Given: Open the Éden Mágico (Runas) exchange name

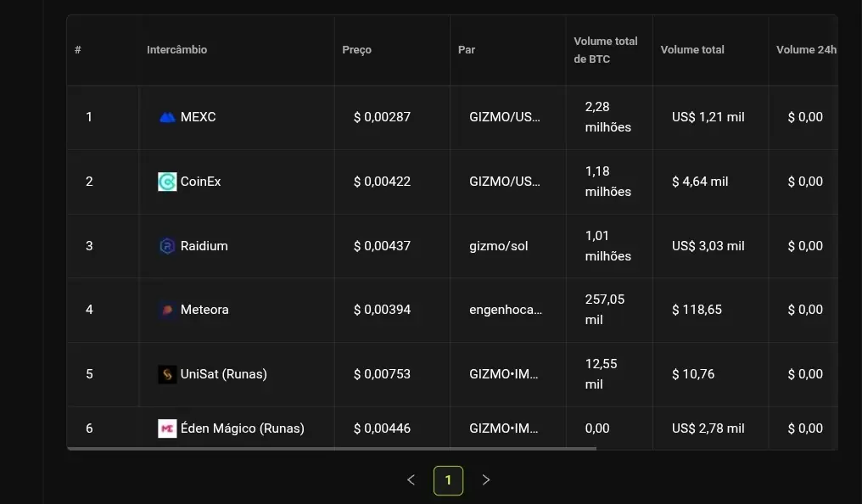Looking at the screenshot, I should (x=243, y=428).
